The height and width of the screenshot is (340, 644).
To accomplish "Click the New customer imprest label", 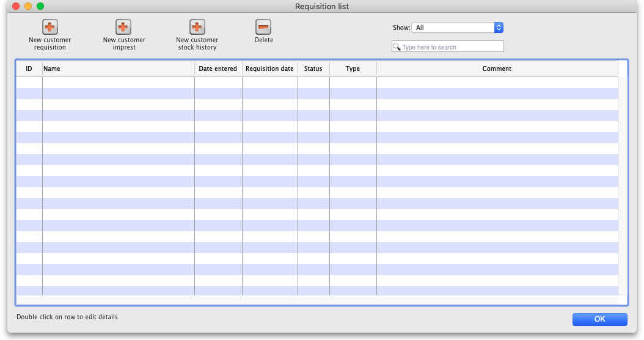I will (x=124, y=43).
